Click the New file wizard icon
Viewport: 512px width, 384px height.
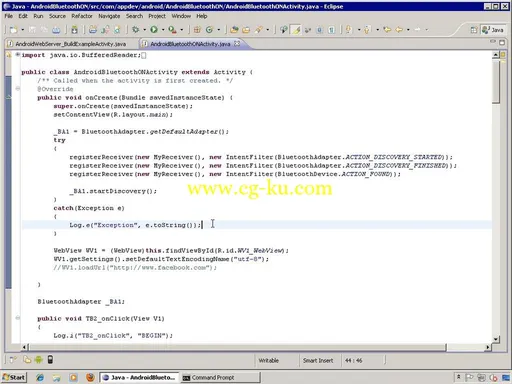click(14, 30)
